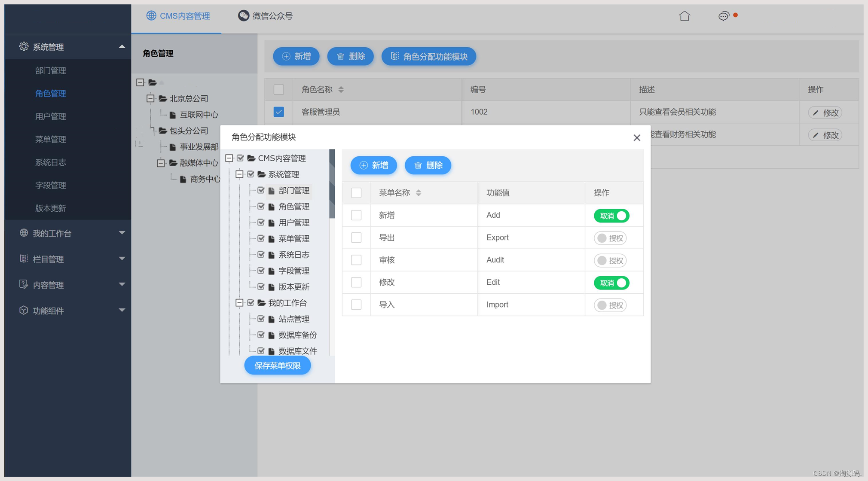The width and height of the screenshot is (868, 481).
Task: Click 角色分配功能模块 toolbar button
Action: tap(429, 56)
